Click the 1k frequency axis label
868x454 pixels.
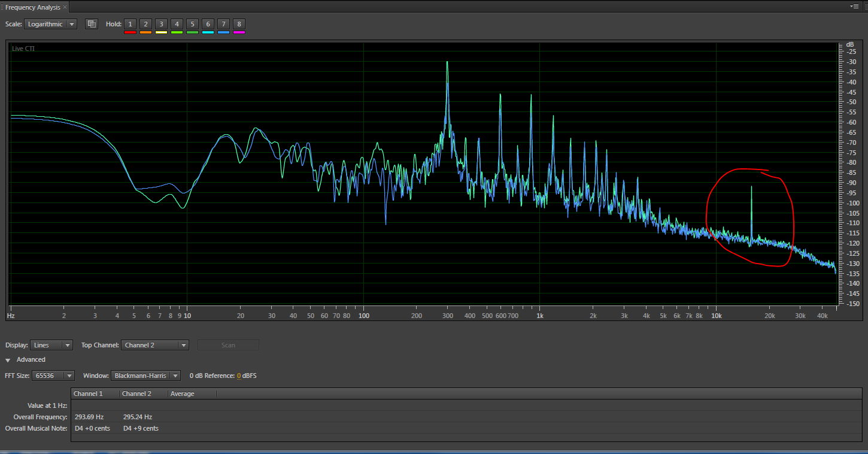540,315
